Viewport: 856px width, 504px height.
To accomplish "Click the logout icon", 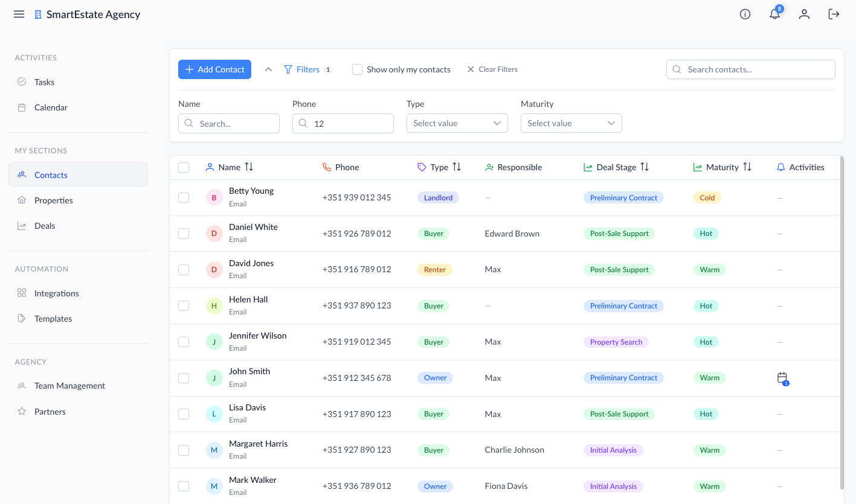I will click(834, 14).
